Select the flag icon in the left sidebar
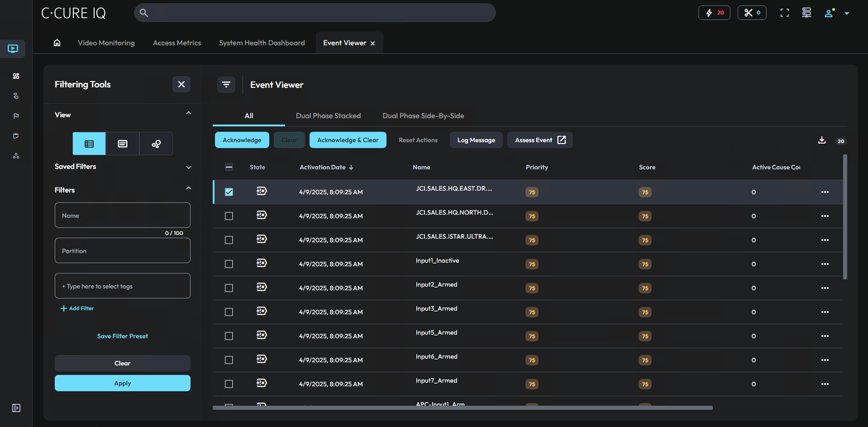Screen dimensions: 868x427 click(x=16, y=116)
